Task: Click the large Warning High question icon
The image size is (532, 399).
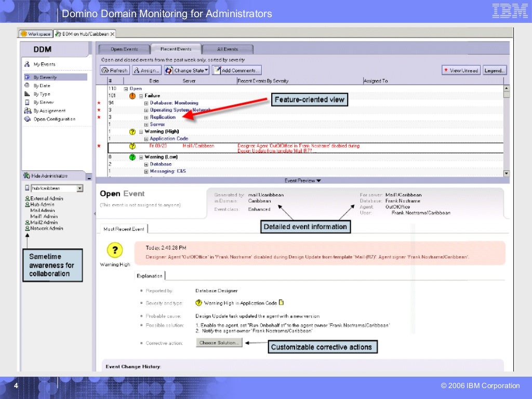Action: 115,250
